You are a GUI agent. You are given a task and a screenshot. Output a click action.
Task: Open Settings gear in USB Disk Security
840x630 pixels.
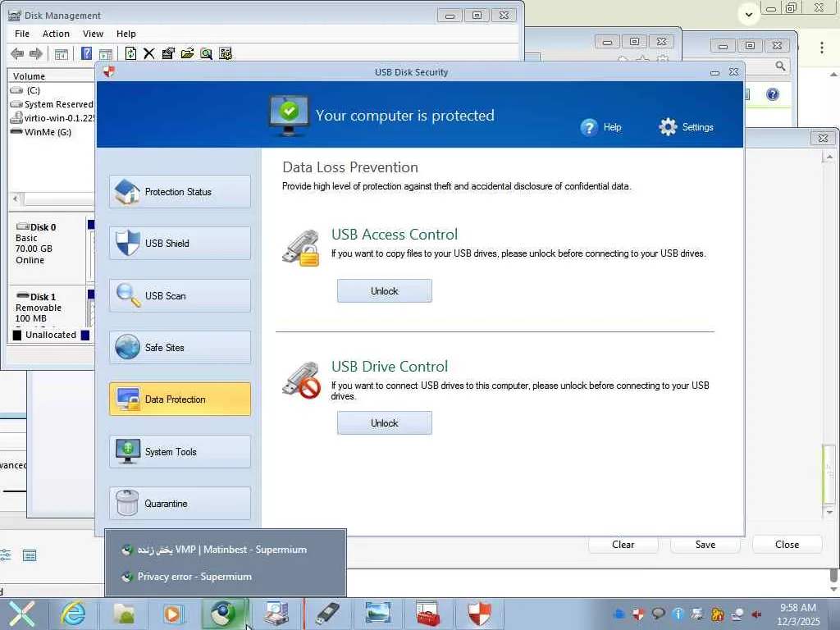point(687,127)
